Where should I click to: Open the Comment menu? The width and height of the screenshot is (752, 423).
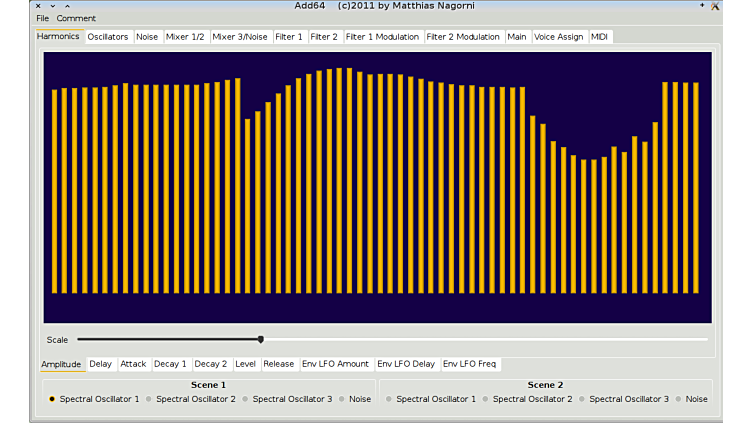click(76, 18)
